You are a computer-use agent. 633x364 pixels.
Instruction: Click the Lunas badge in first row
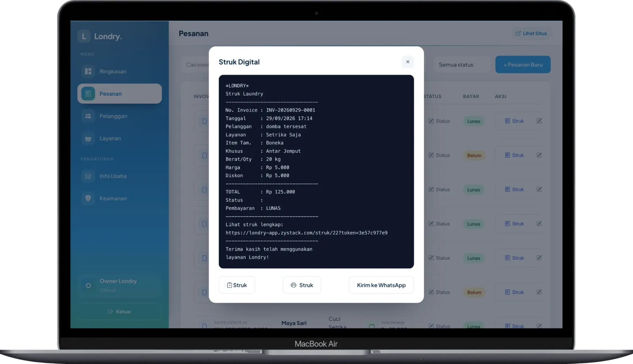tap(474, 121)
